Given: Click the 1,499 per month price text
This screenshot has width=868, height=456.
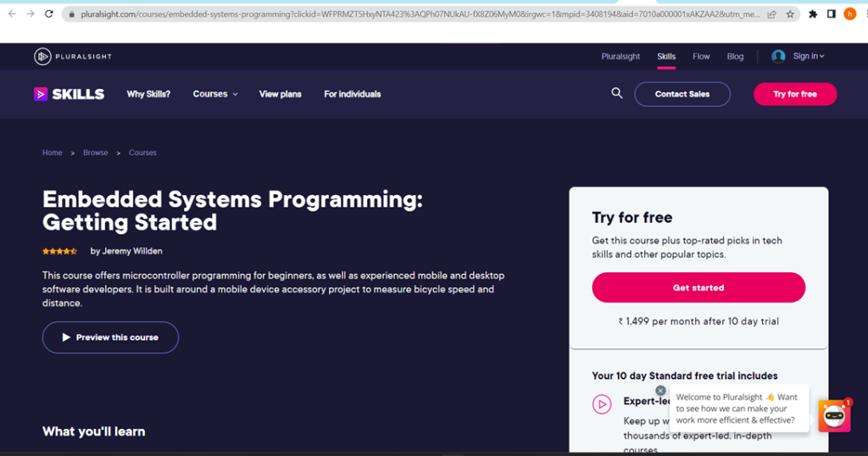Looking at the screenshot, I should pyautogui.click(x=698, y=321).
